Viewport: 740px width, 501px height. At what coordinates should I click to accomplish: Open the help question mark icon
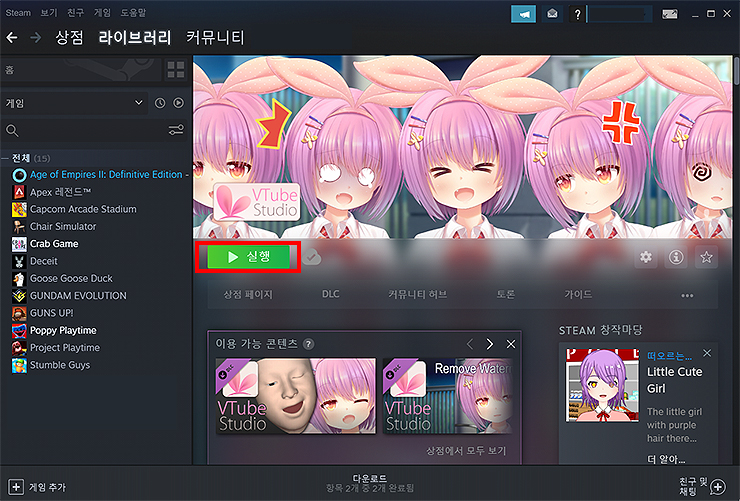click(x=577, y=14)
